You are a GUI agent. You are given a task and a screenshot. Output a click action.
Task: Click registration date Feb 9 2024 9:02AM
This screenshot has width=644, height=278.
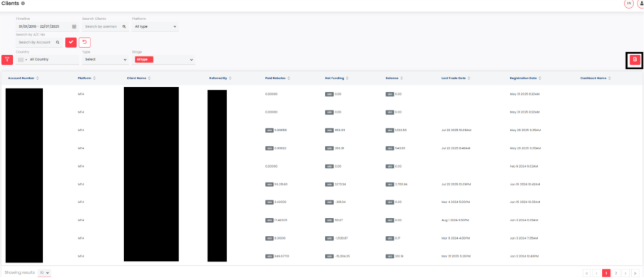[x=523, y=166]
